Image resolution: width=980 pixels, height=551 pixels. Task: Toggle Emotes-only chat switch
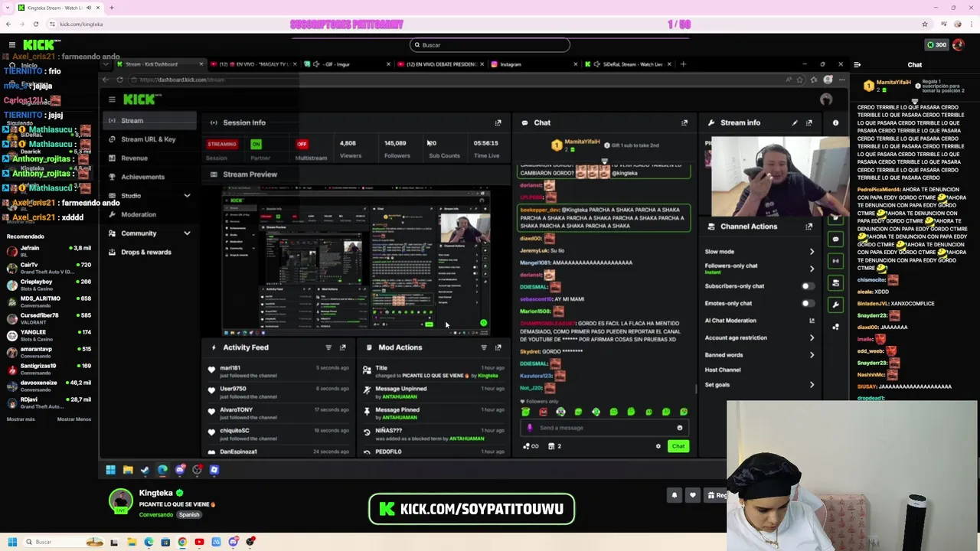pyautogui.click(x=806, y=303)
